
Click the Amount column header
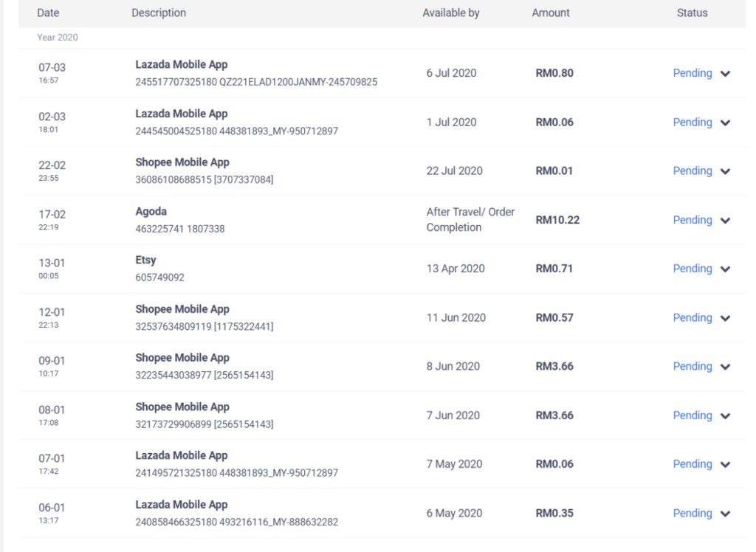tap(551, 13)
